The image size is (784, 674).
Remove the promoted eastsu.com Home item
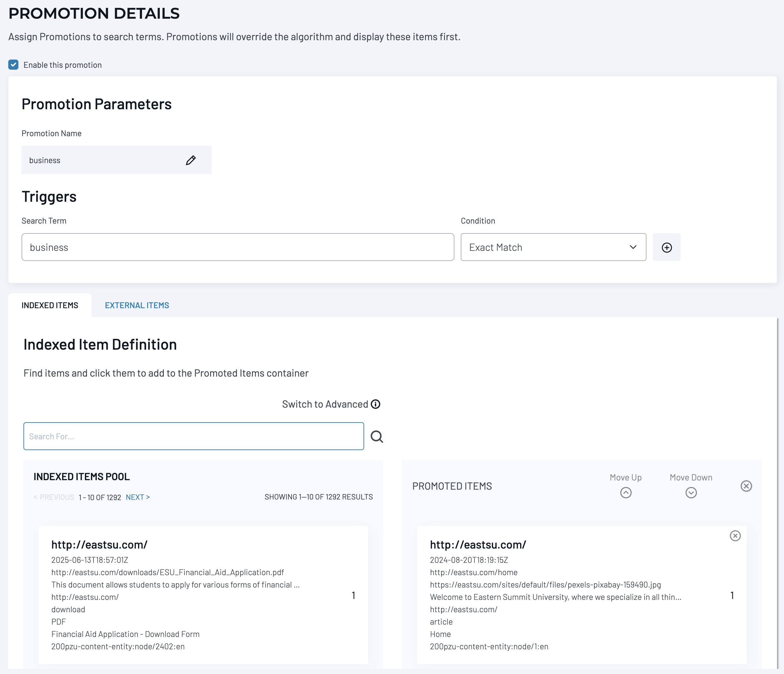click(x=735, y=536)
